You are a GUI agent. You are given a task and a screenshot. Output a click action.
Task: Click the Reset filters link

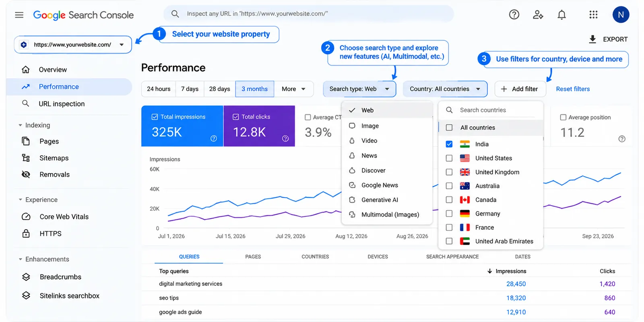coord(573,89)
